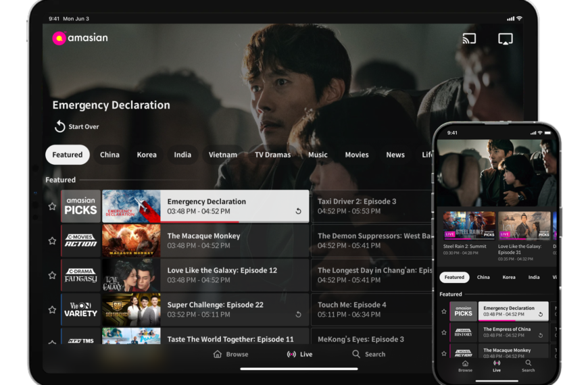Select the Movies tab on the tablet

tap(357, 155)
